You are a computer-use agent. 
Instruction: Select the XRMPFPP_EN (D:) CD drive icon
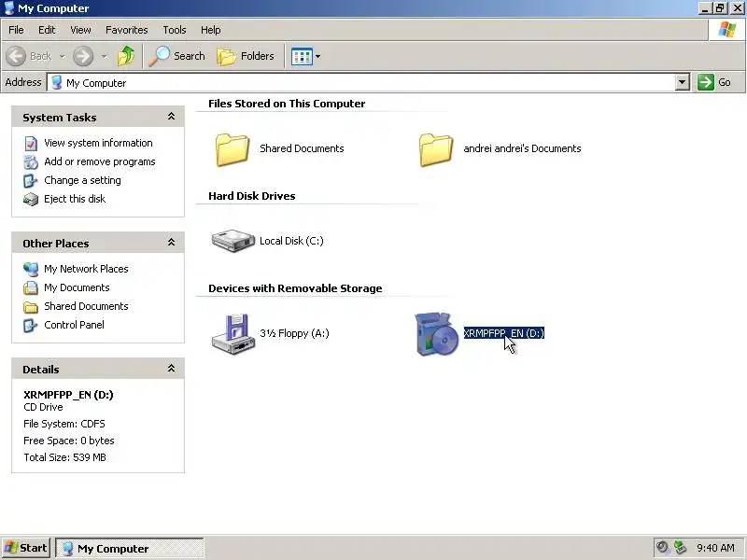pyautogui.click(x=436, y=334)
